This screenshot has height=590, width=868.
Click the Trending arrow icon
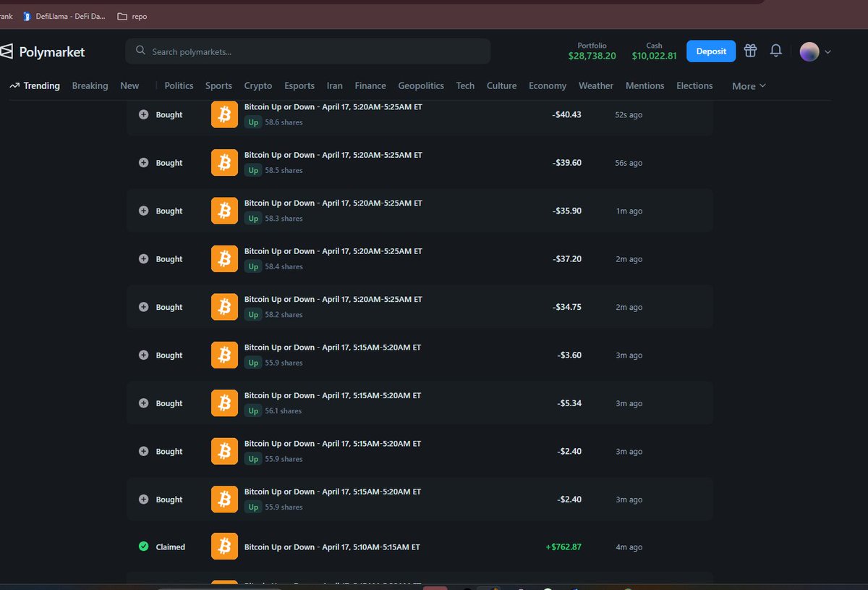[x=14, y=85]
